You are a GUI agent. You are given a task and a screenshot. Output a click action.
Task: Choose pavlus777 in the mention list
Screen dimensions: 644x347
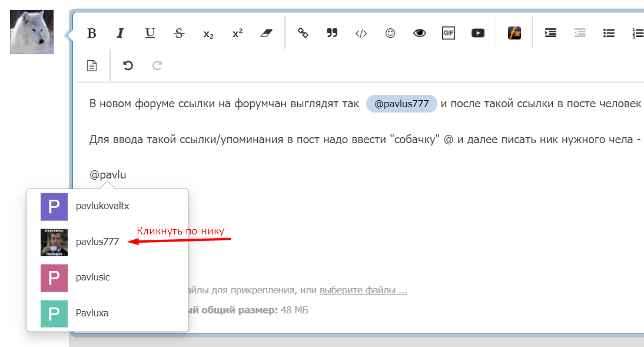pos(107,242)
